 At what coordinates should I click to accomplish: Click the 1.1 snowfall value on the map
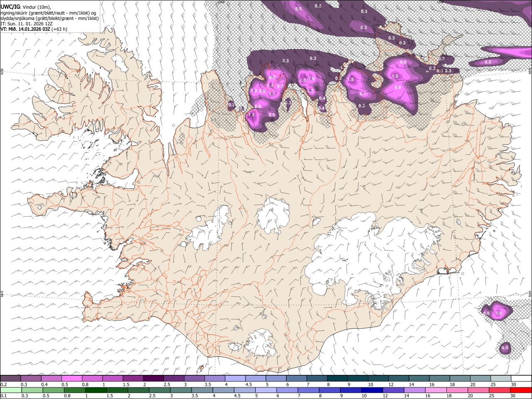point(272,94)
